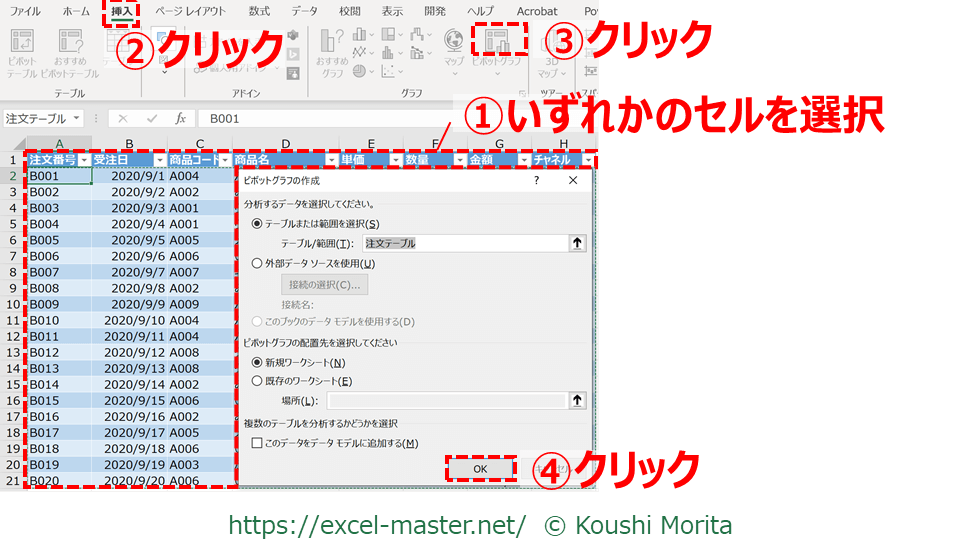Expand the Name Box dropdown arrow
This screenshot has height=540, width=960.
93,118
